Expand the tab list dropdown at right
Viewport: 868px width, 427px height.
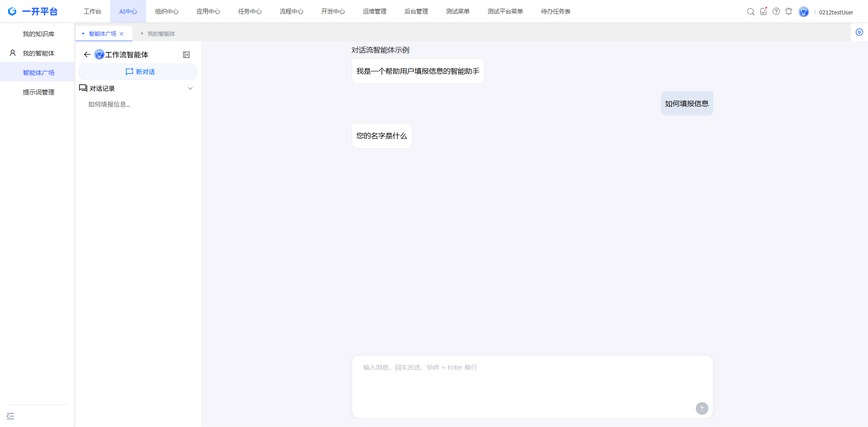tap(859, 32)
